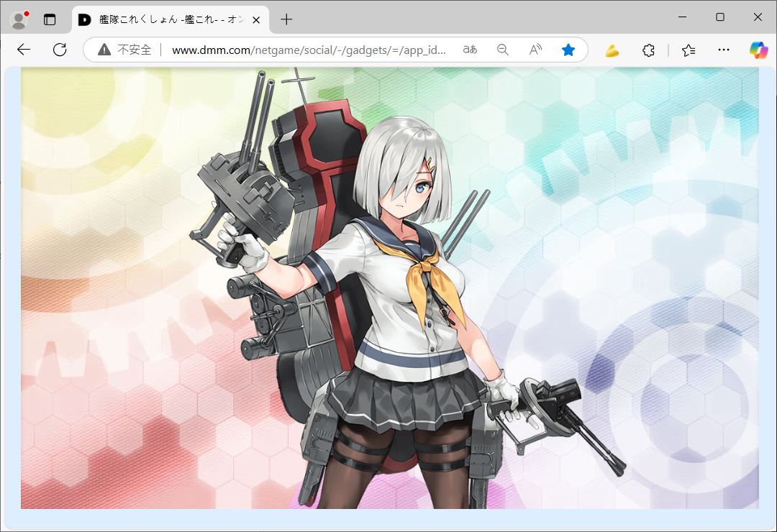This screenshot has height=532, width=777.
Task: Open the Extensions puzzle icon
Action: [648, 50]
